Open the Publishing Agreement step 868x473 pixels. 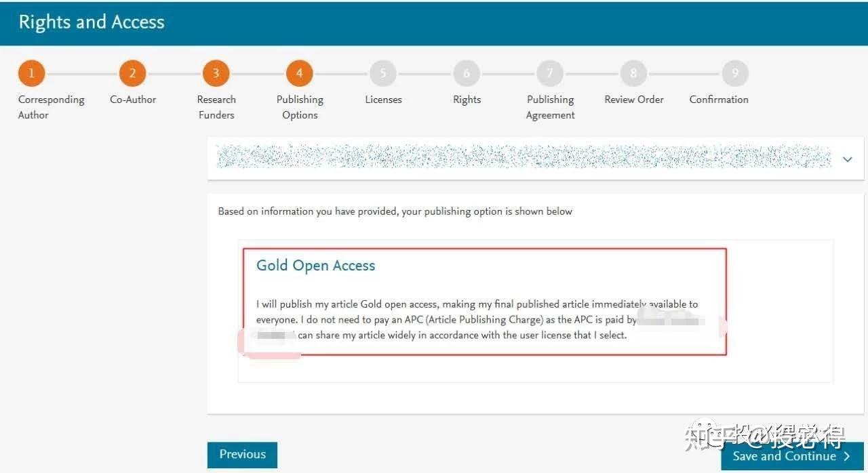pos(550,73)
